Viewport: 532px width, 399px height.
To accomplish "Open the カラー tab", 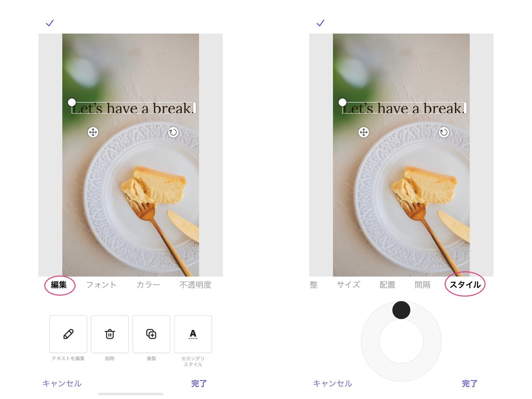I will point(148,285).
